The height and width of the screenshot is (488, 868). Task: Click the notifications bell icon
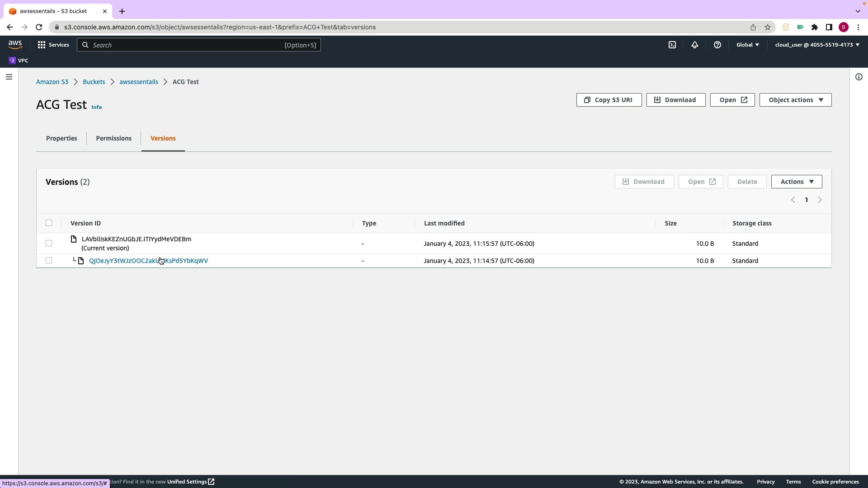(695, 45)
